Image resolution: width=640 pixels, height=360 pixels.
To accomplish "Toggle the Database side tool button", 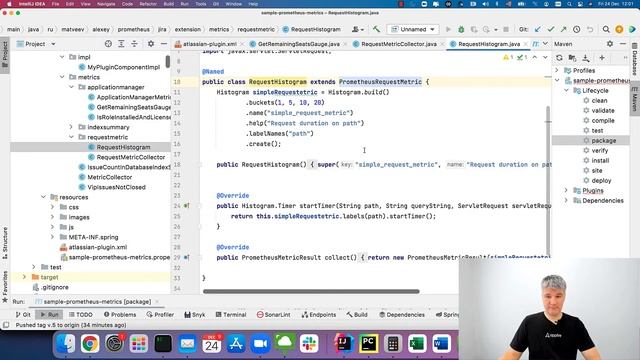I will click(635, 59).
